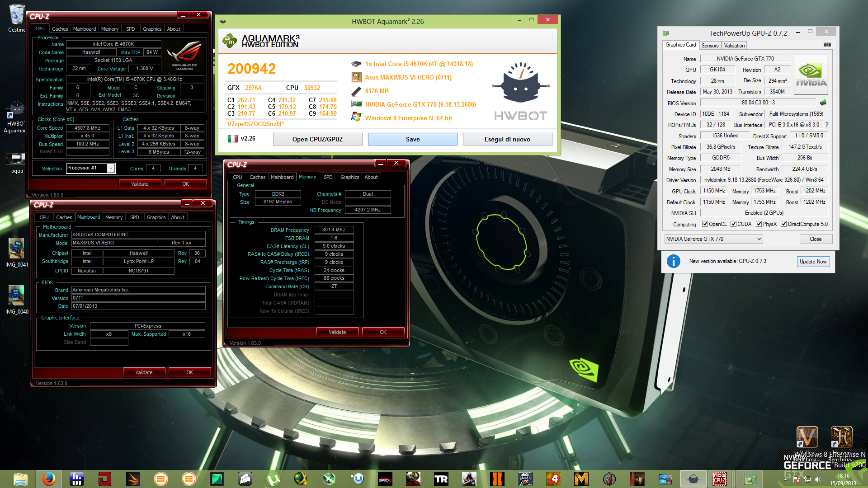The image size is (868, 488).
Task: Show hidden icons via system tray arrow
Action: point(785,479)
